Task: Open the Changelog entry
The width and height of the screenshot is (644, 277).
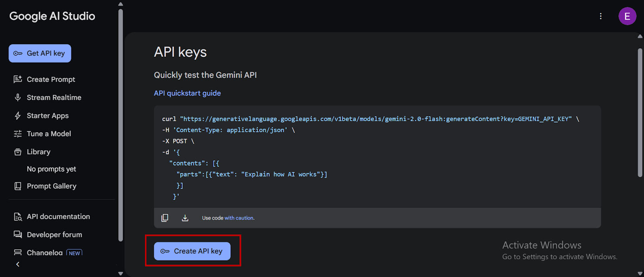Action: [45, 252]
